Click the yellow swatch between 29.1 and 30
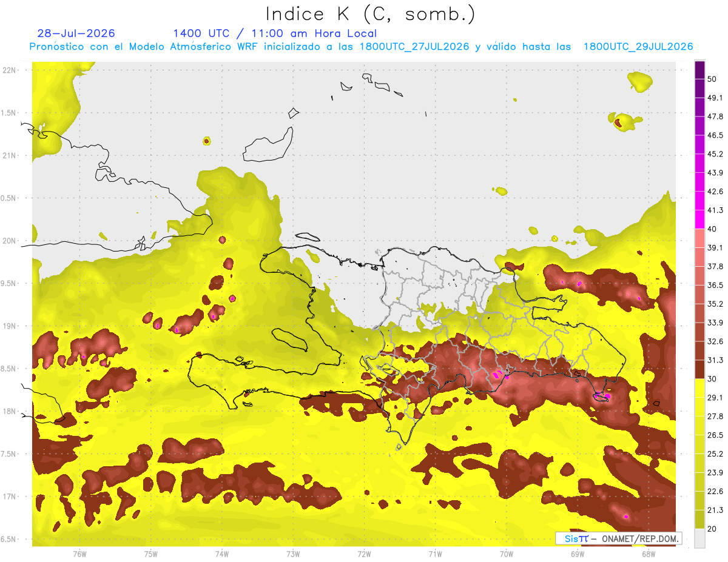 coord(699,388)
